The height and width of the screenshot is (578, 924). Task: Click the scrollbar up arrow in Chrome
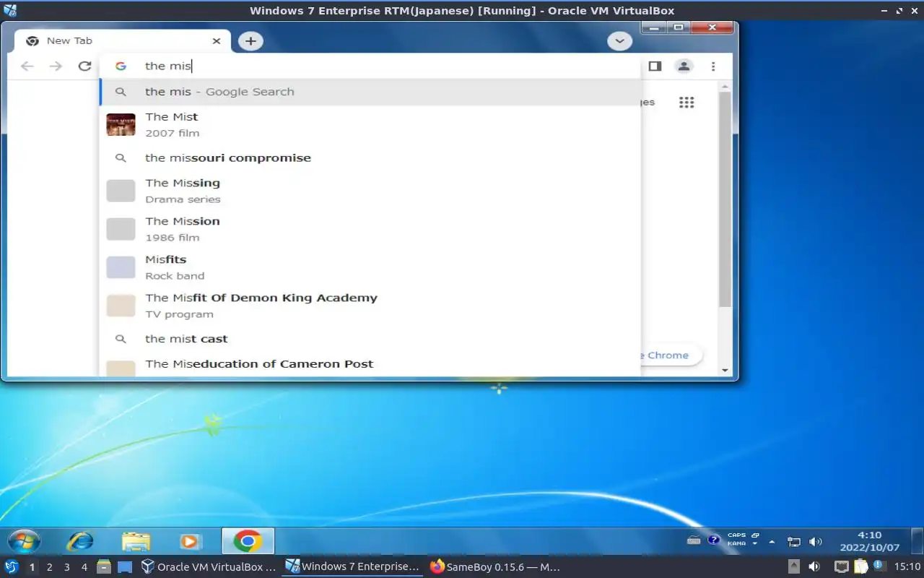point(725,86)
